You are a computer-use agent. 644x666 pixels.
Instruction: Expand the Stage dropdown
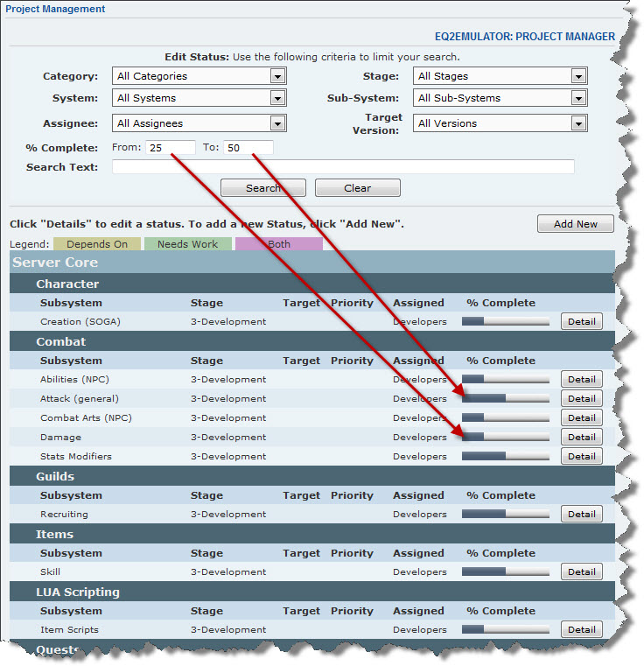tap(500, 76)
